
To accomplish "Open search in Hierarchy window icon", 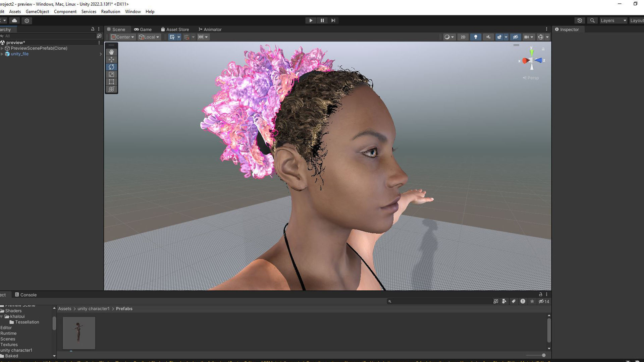I will (x=99, y=36).
